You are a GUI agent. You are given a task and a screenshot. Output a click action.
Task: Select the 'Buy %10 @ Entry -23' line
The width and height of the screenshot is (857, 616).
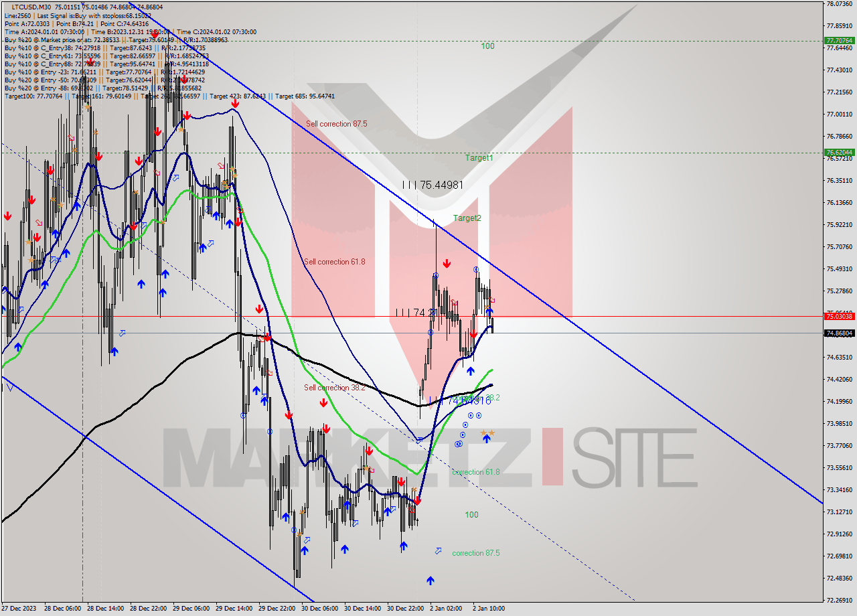tap(104, 72)
